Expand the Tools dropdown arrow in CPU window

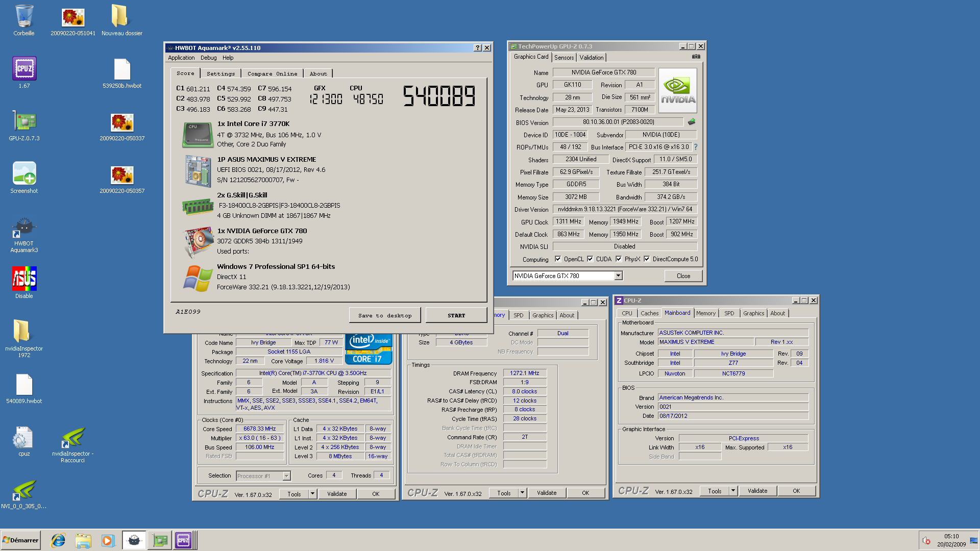312,494
